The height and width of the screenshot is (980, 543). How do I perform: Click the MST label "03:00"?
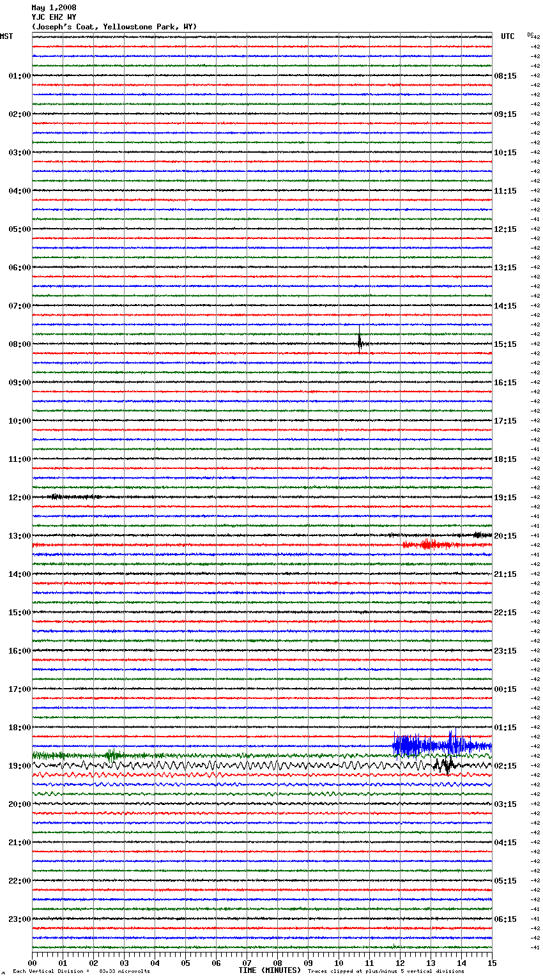(20, 153)
